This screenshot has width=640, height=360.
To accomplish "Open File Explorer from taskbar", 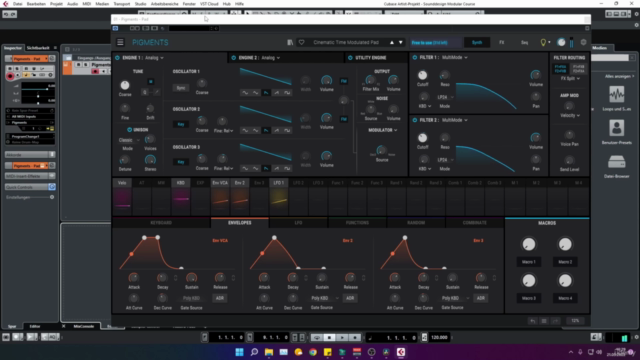I will [269, 352].
